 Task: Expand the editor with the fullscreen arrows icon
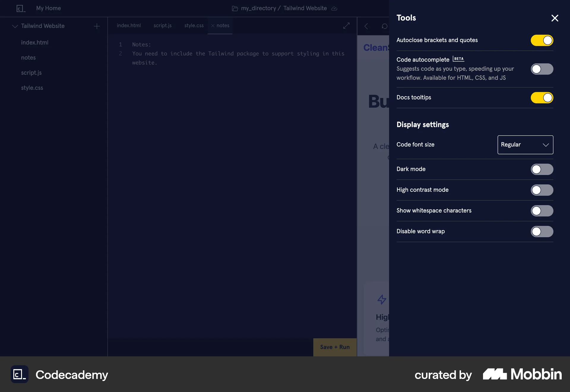pyautogui.click(x=346, y=26)
